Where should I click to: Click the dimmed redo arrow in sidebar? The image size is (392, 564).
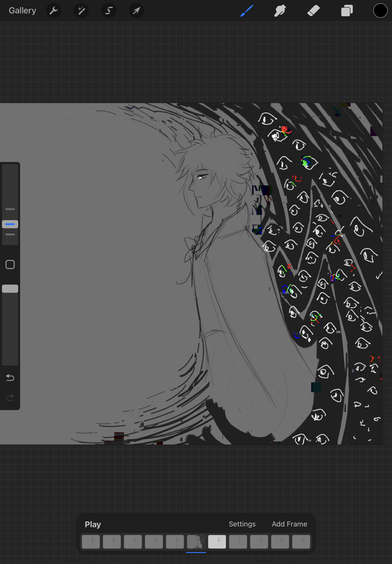10,398
